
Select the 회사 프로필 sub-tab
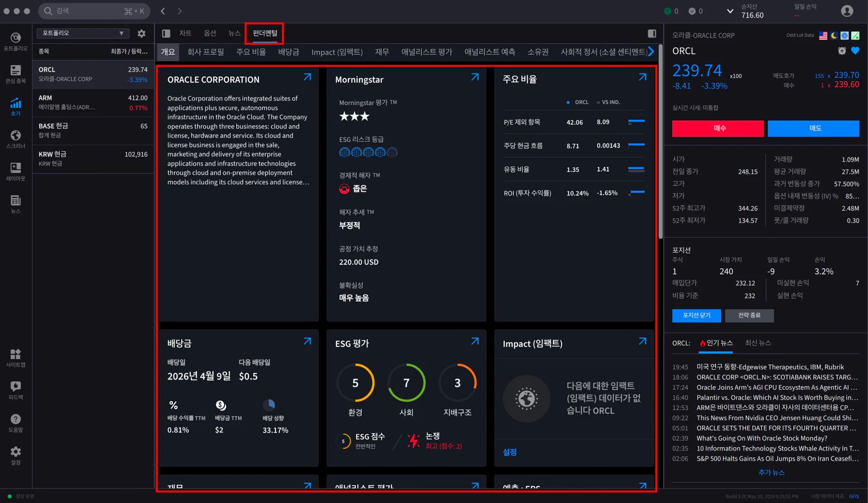point(206,52)
